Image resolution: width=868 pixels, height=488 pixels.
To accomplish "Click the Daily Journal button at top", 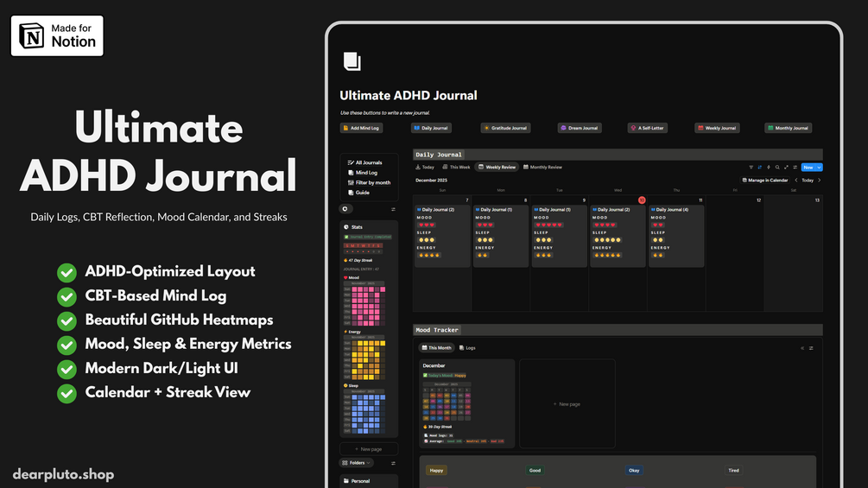I will tap(431, 128).
